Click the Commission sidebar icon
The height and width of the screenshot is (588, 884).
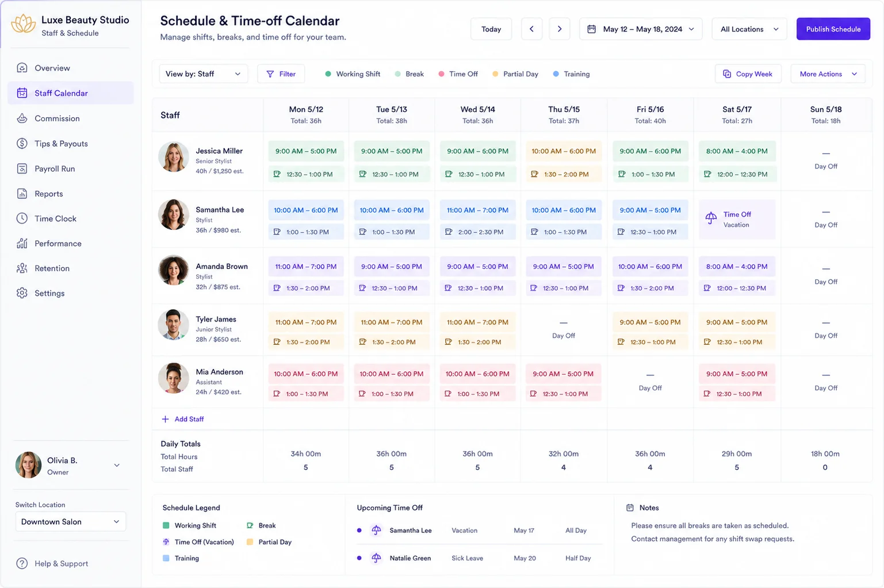(x=22, y=118)
